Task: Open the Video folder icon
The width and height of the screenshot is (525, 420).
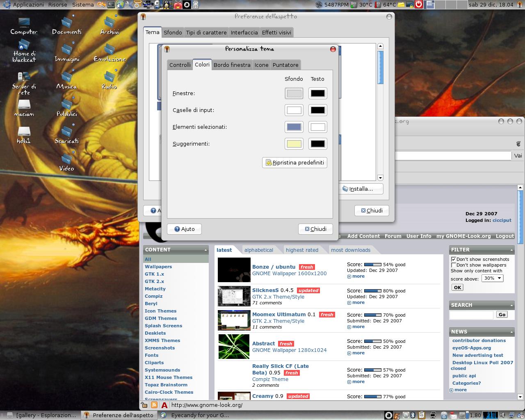Action: 67,163
